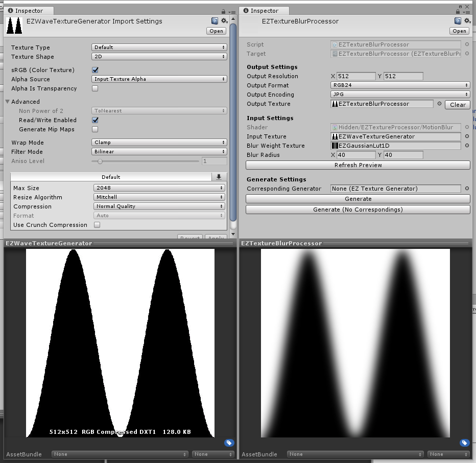476x463 pixels.
Task: Open gear settings menu in EZTextureBlurProcessor Inspector
Action: tap(467, 21)
